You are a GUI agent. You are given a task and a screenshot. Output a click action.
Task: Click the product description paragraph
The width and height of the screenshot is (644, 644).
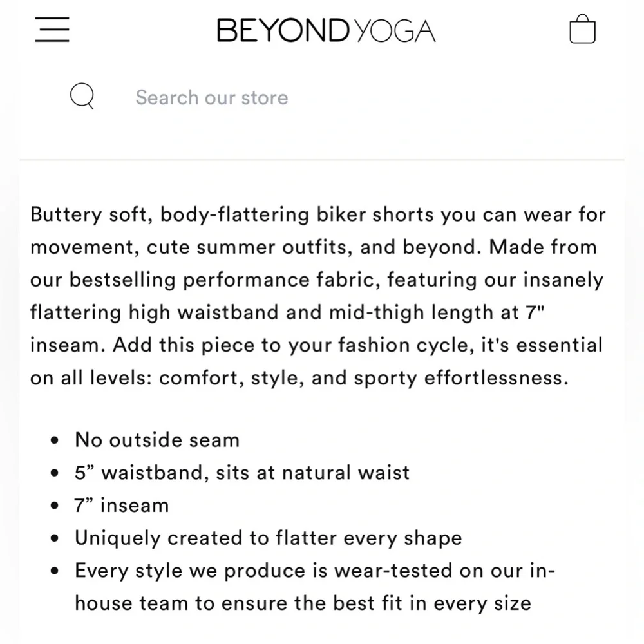(317, 296)
